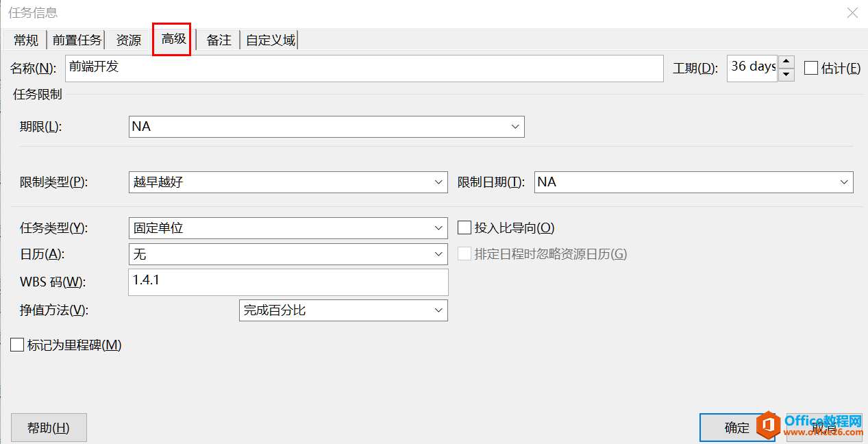Open the 自定义域 tab
Screen dimensions: 868x444
(271, 40)
